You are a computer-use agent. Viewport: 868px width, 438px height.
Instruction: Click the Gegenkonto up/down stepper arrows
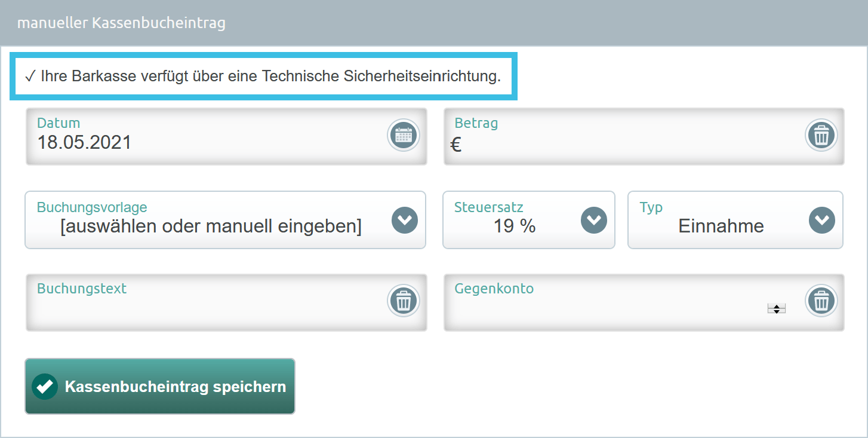[776, 309]
